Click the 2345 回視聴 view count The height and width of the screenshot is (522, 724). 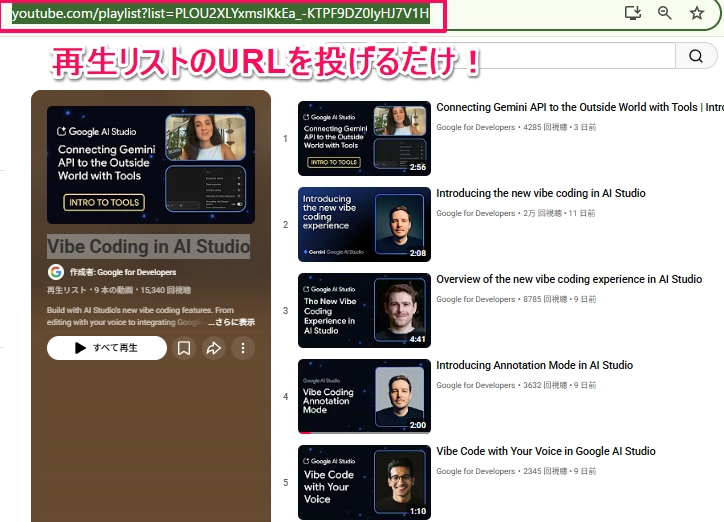click(545, 471)
